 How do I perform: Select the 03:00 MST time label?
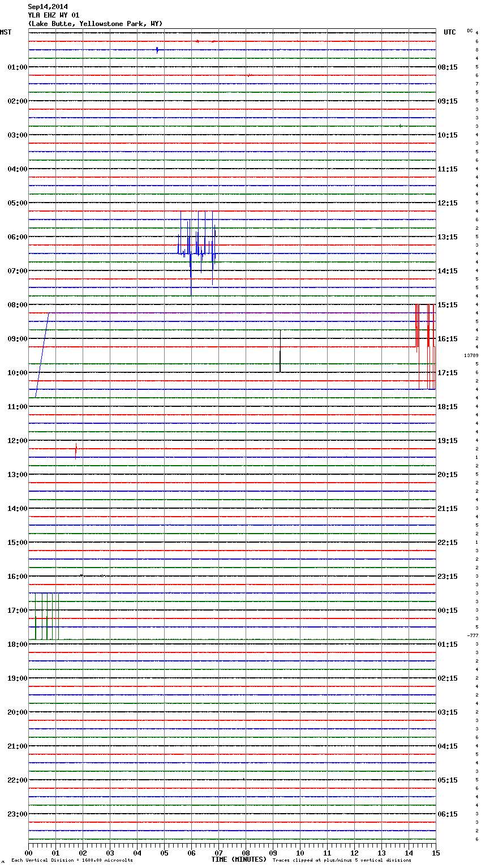17,135
